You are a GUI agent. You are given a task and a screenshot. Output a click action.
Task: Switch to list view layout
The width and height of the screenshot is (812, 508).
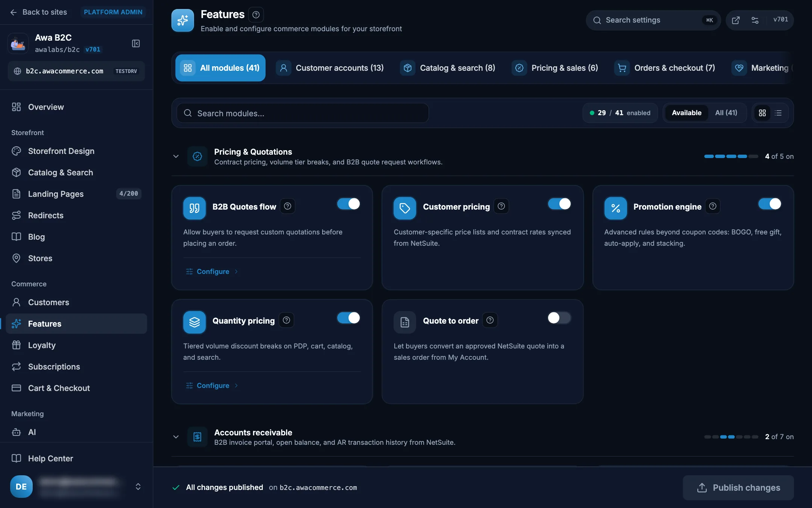point(778,113)
